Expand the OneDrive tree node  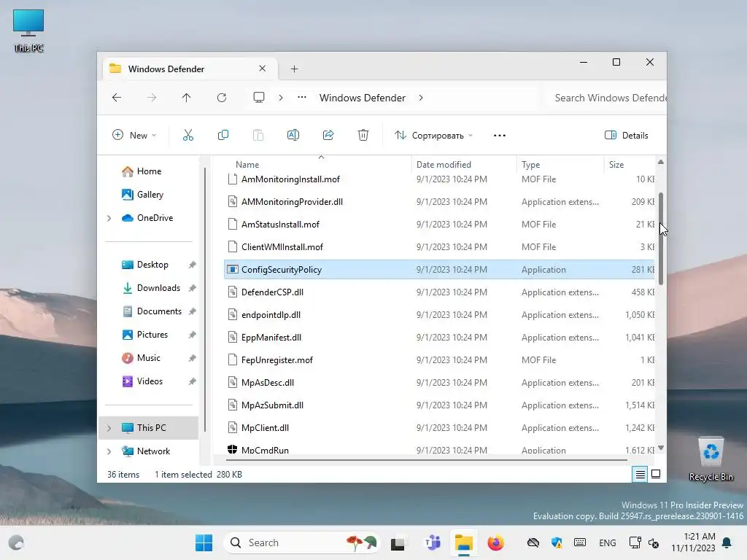pos(109,218)
